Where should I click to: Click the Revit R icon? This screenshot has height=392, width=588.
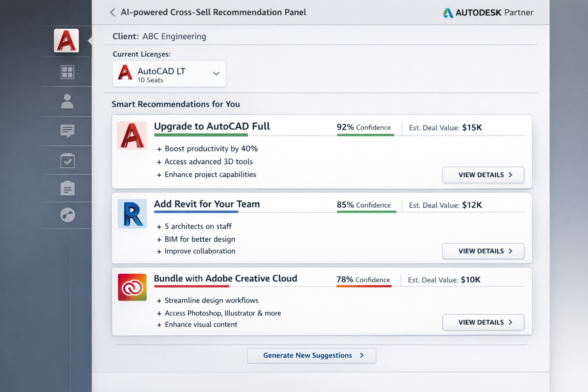tap(132, 214)
